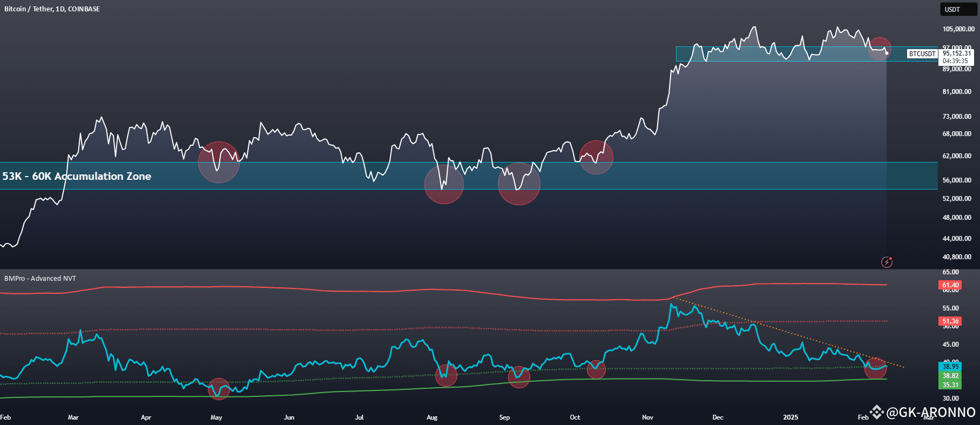
Task: Click the Feb label right after 2025
Action: pyautogui.click(x=863, y=417)
